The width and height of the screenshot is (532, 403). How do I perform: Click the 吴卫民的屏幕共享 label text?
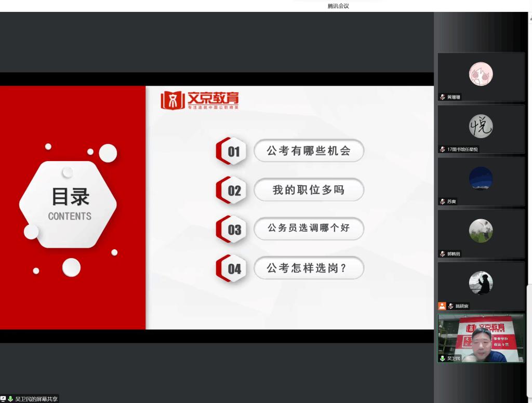tap(36, 399)
